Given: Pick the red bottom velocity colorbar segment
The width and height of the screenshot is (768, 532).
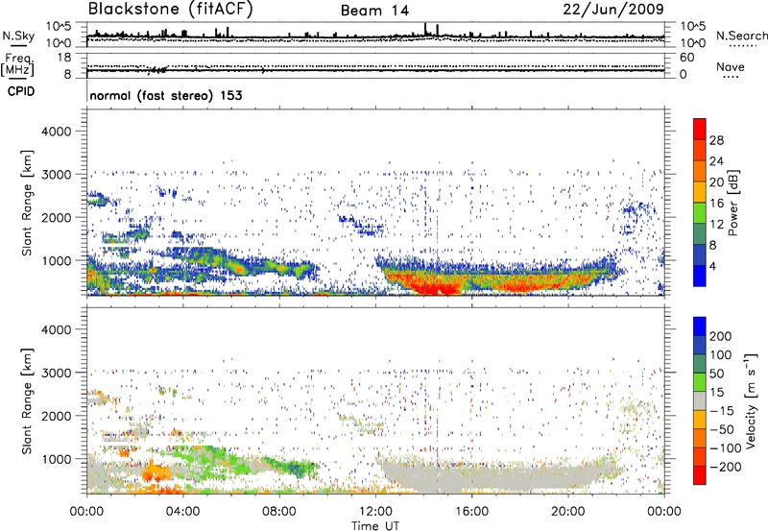Looking at the screenshot, I should point(700,475).
